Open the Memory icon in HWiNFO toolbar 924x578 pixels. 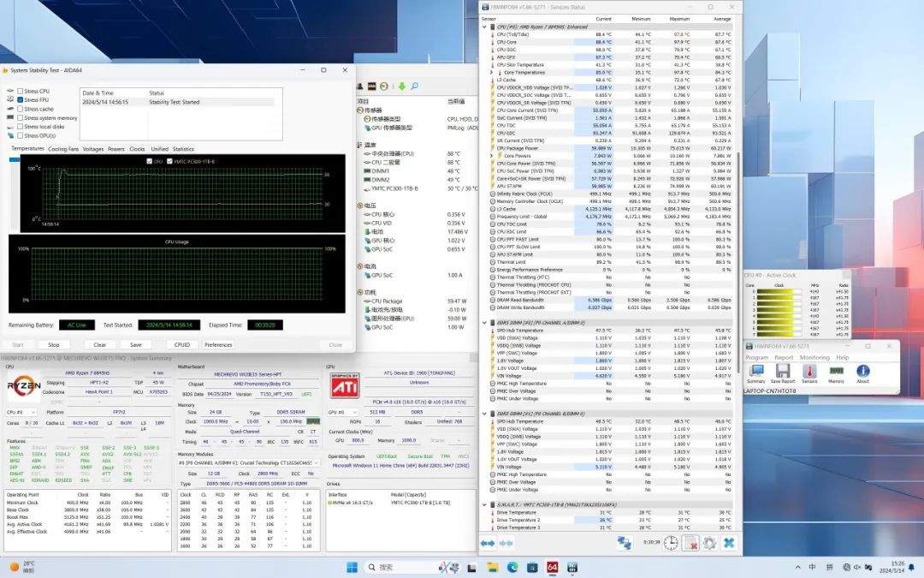[x=836, y=371]
